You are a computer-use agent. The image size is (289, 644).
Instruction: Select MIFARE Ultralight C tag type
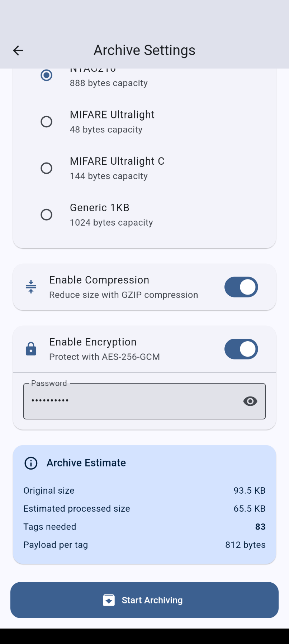(x=47, y=168)
